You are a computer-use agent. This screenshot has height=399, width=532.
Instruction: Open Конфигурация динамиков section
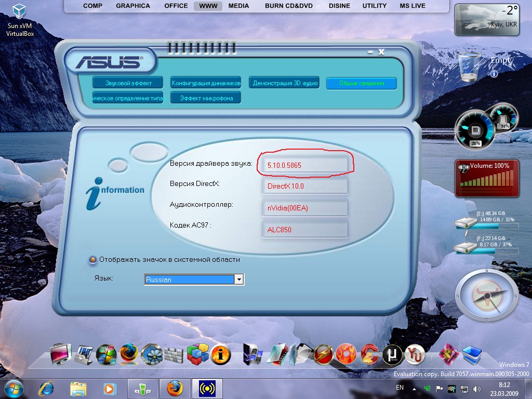point(206,83)
